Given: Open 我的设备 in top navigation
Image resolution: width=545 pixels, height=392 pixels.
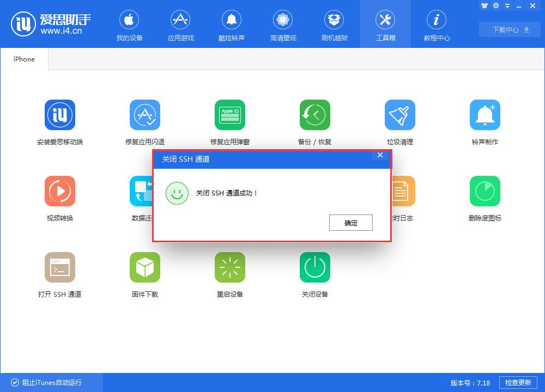Looking at the screenshot, I should tap(129, 25).
